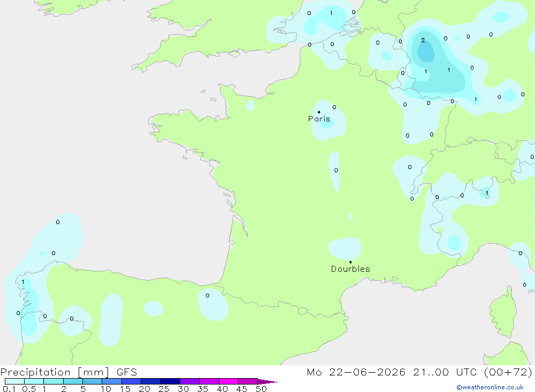This screenshot has height=392, width=535.
Task: Click the legend arrow tip above 50
Action: [x=267, y=381]
